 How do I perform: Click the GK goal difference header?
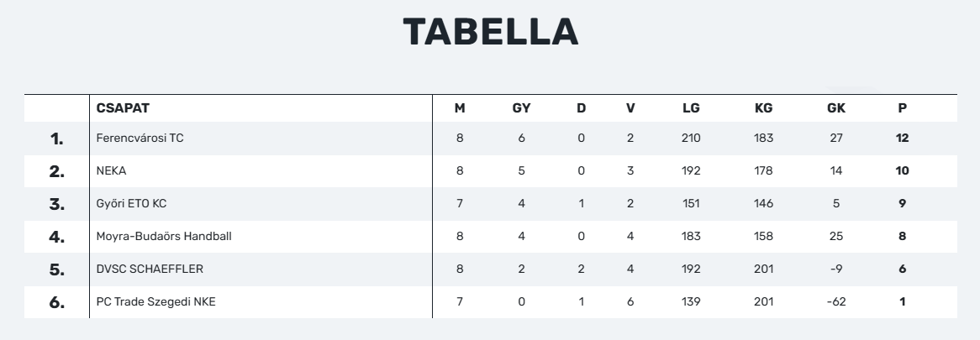(835, 108)
